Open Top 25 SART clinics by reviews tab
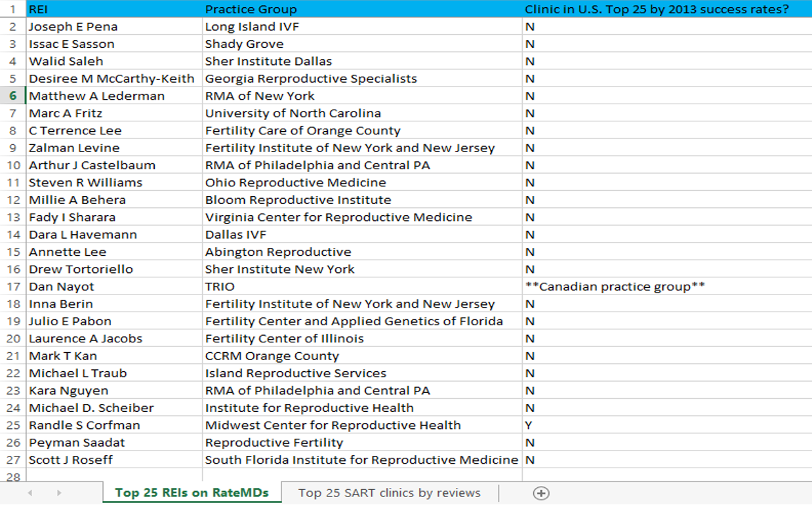 tap(389, 493)
